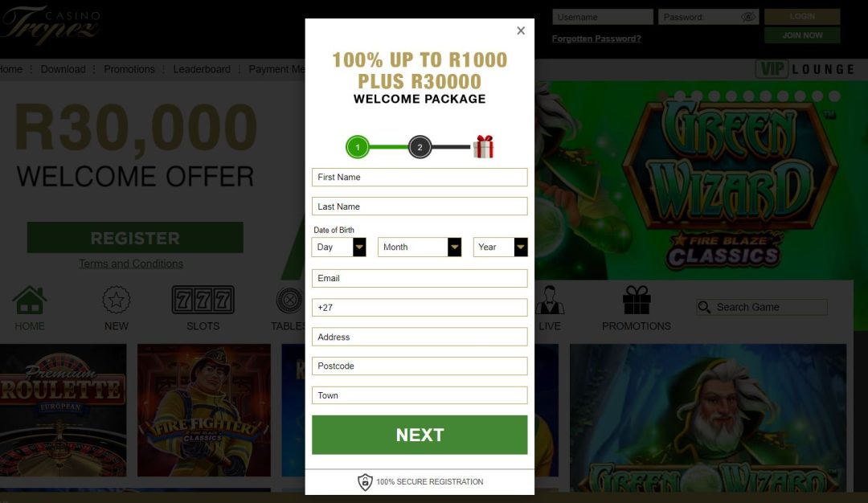The width and height of the screenshot is (868, 503).
Task: Focus the First Name field
Action: point(420,177)
